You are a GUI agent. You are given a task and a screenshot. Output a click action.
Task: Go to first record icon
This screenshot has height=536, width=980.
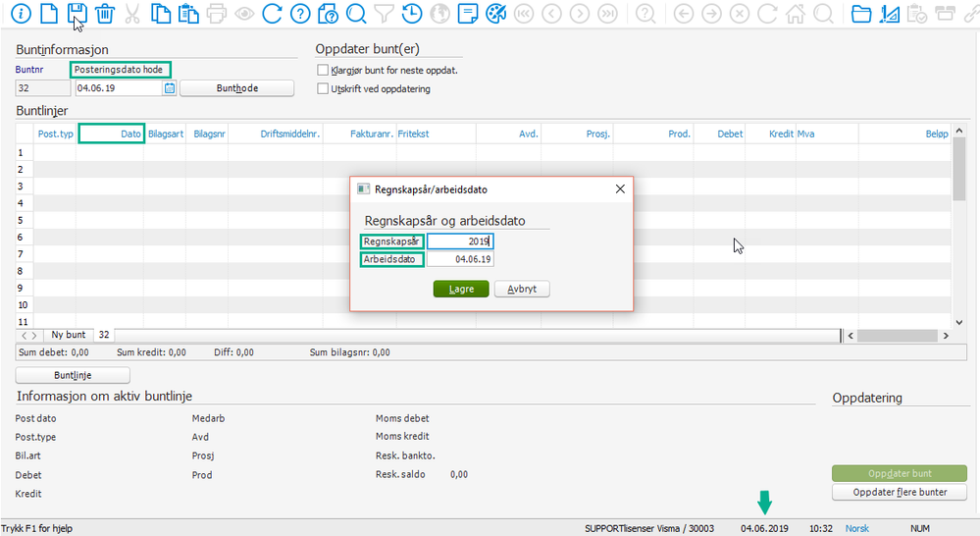point(524,13)
